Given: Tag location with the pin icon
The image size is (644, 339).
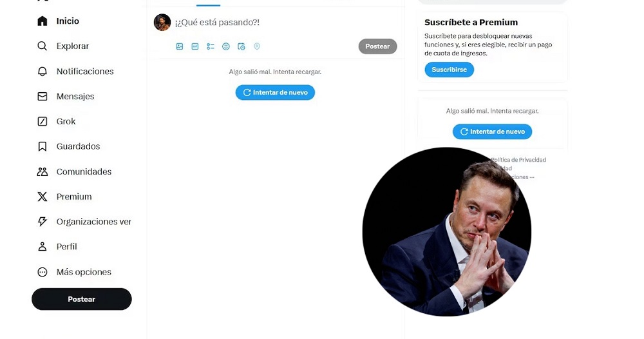Looking at the screenshot, I should click(x=257, y=46).
